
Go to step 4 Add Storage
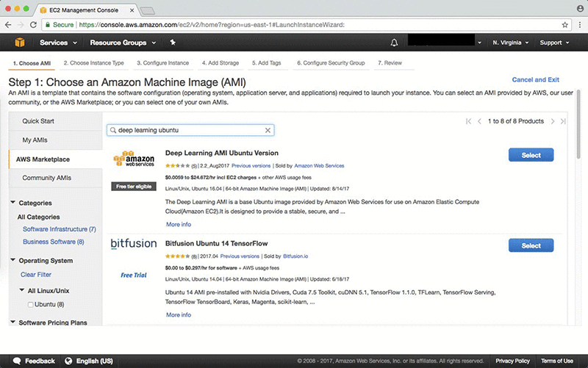click(x=220, y=63)
